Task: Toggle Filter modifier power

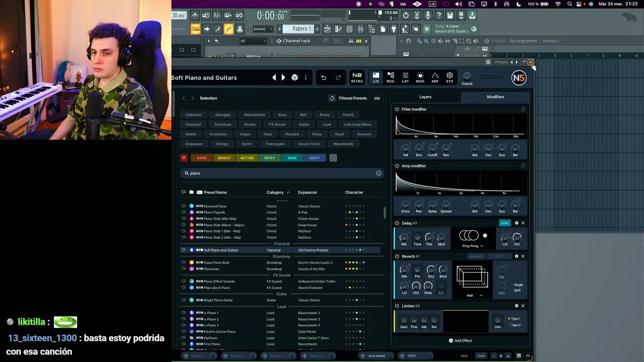Action: [397, 109]
